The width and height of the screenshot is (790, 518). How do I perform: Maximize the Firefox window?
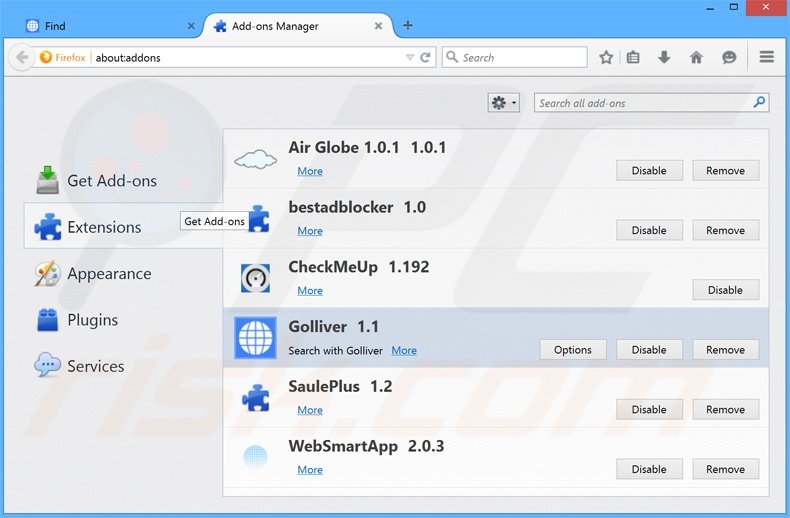coord(734,7)
